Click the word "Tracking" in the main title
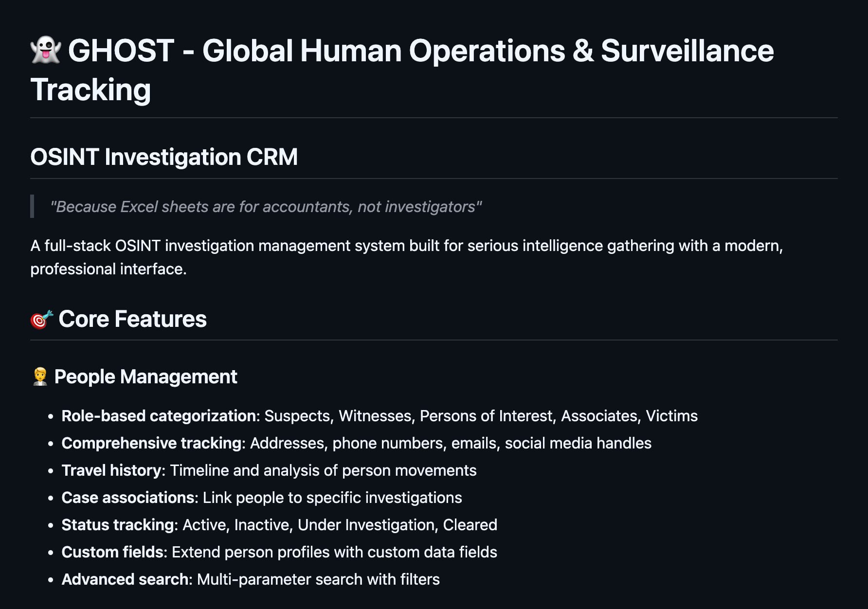Screen dimensions: 868x609 (x=90, y=90)
